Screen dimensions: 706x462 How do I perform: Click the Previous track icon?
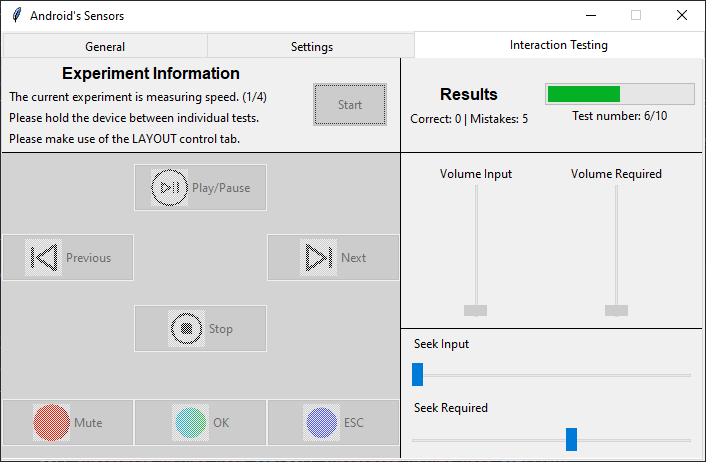44,258
